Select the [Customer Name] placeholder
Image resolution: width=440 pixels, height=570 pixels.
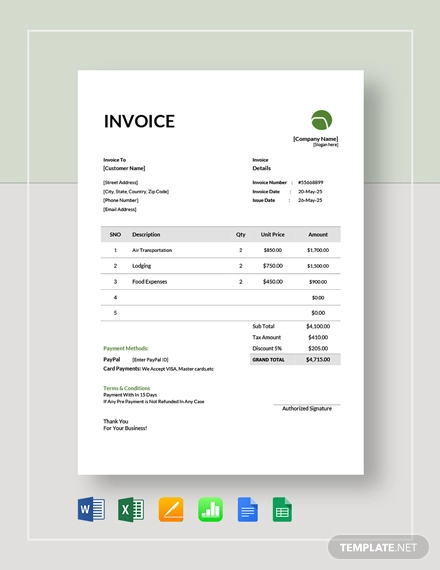[x=124, y=168]
